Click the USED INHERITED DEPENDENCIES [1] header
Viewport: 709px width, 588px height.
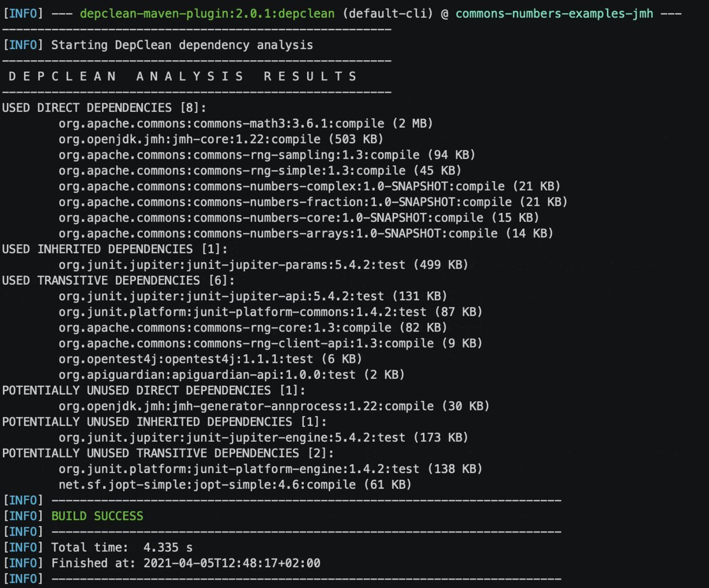point(115,249)
